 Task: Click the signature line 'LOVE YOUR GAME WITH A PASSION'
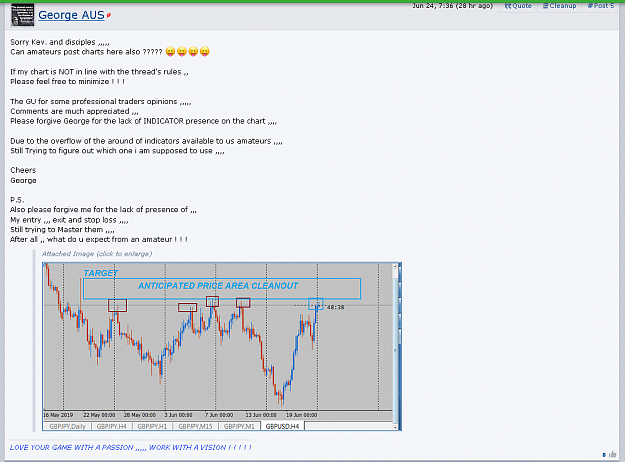[131, 448]
